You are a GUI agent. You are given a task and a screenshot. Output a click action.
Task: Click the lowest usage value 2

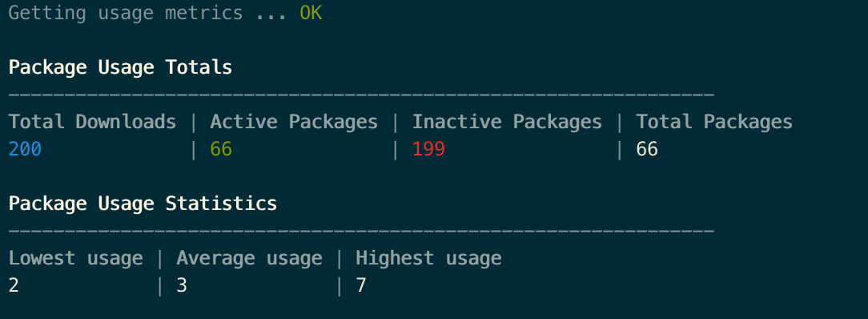coord(14,286)
